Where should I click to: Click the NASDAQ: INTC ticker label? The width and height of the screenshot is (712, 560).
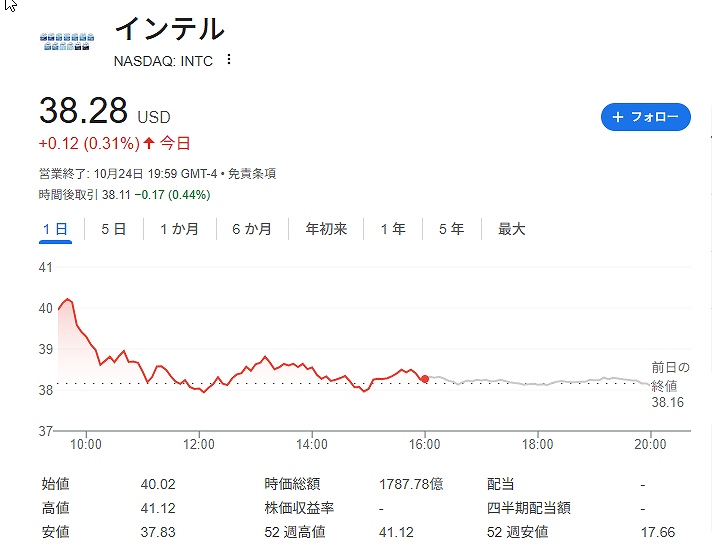click(x=163, y=60)
